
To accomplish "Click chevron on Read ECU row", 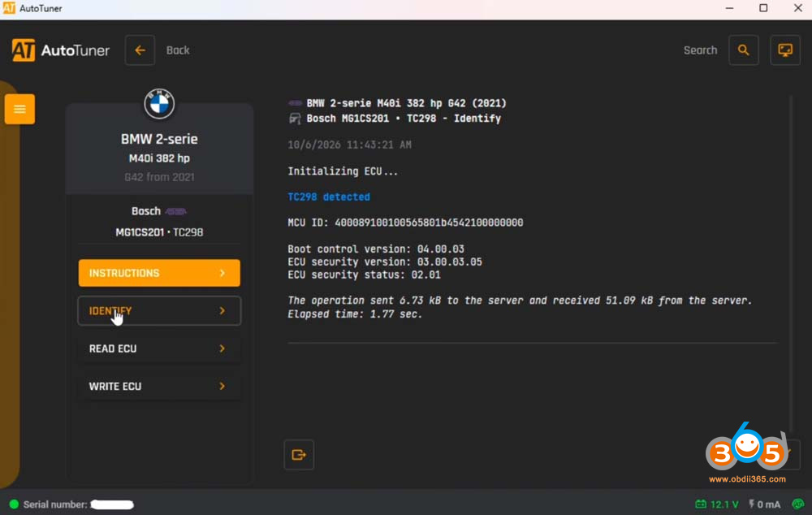I will 222,348.
